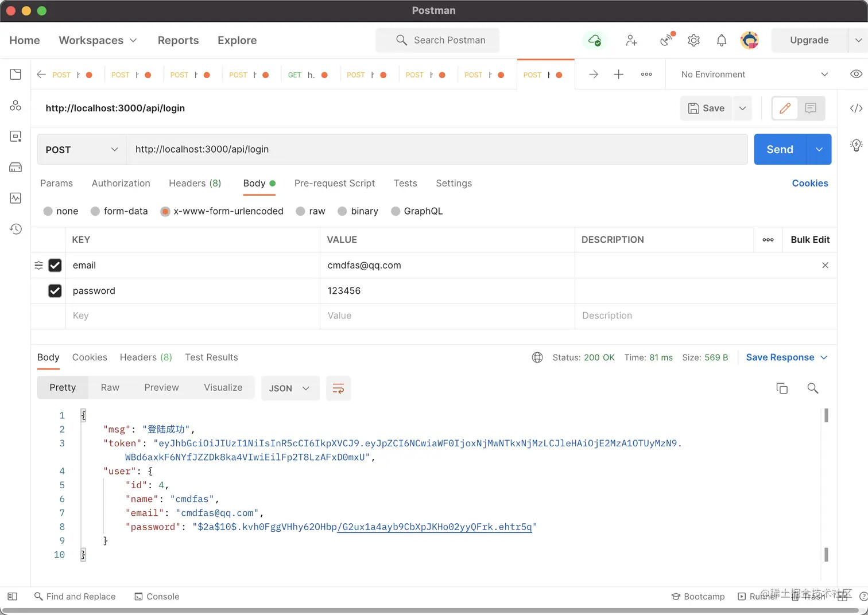Click the invite user icon
Image resolution: width=868 pixels, height=615 pixels.
click(x=631, y=40)
